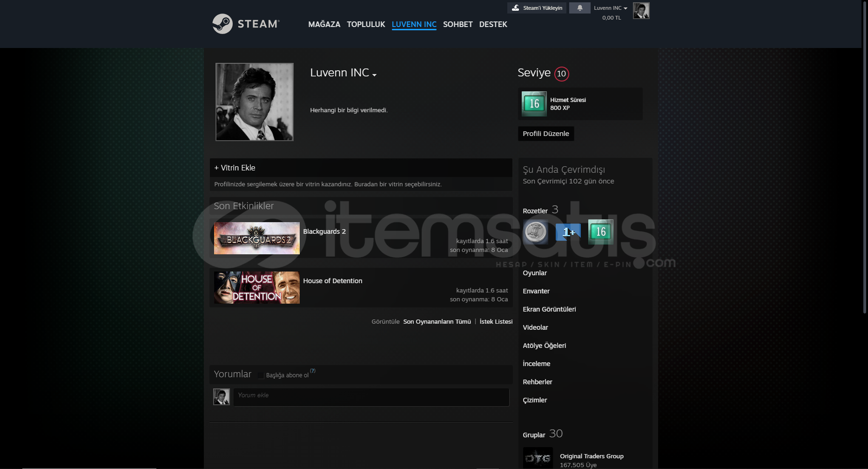868x469 pixels.
Task: Open Rehberler in sidebar
Action: 538,382
